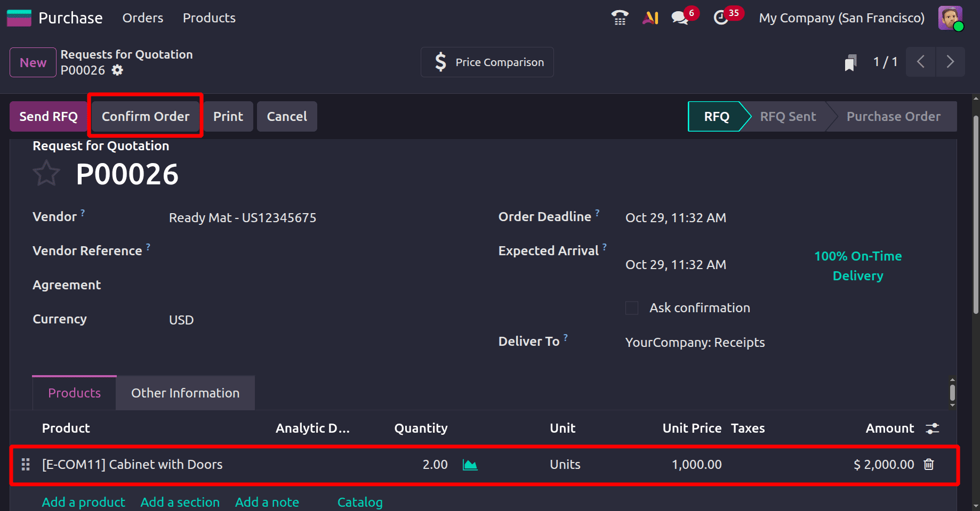Open the Purchase apps menu icon

(18, 17)
